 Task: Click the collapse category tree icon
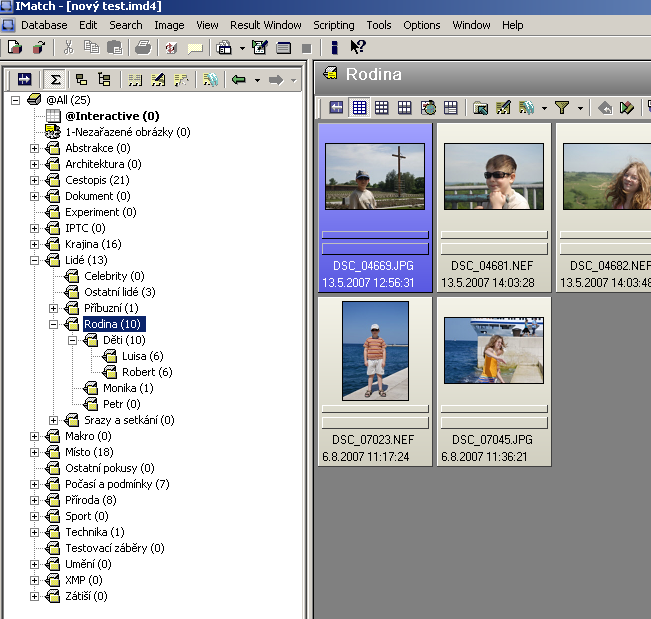coord(81,79)
